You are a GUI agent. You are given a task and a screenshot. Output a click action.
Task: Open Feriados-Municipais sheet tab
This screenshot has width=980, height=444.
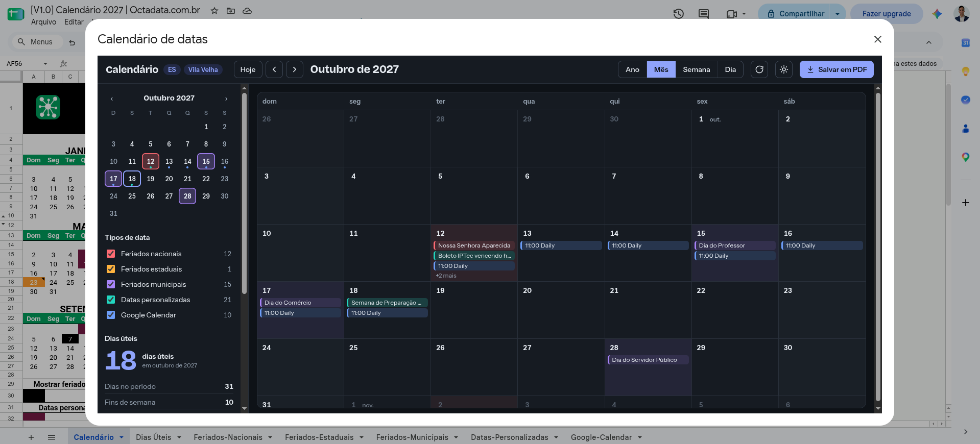coord(412,437)
